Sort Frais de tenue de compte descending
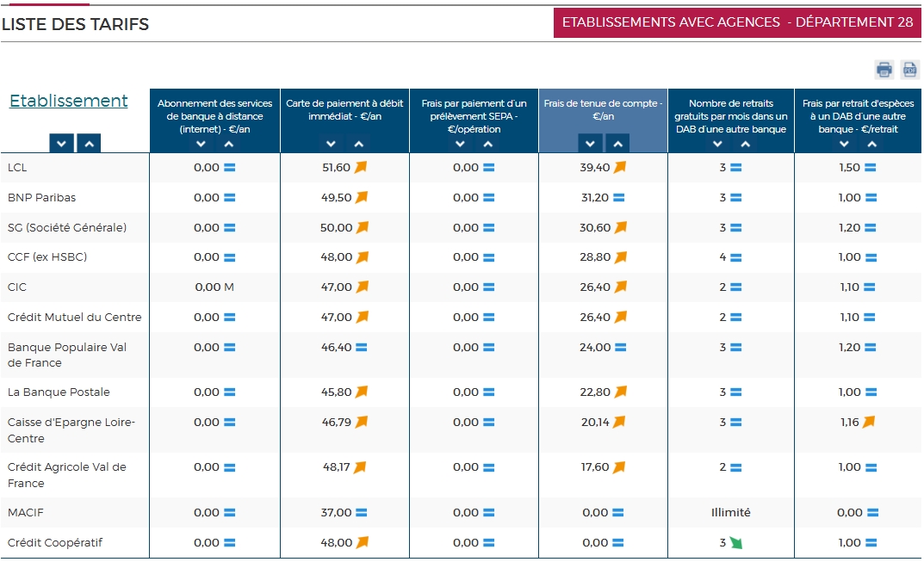 pyautogui.click(x=589, y=144)
